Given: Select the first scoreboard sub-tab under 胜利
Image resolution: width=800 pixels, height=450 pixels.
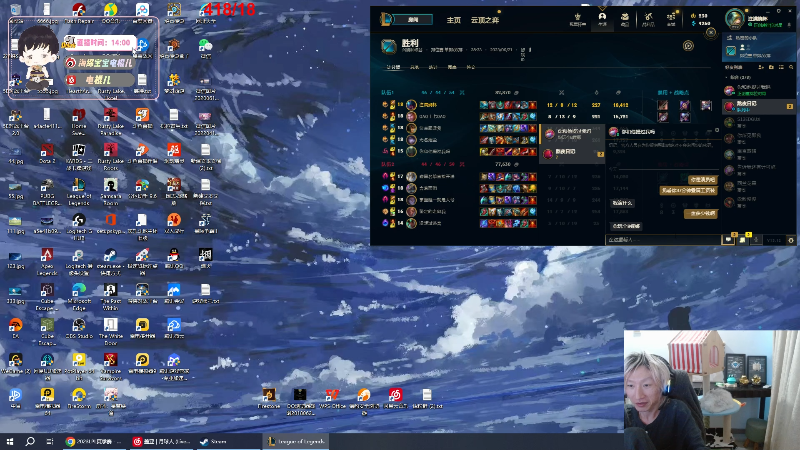Looking at the screenshot, I should (x=393, y=67).
